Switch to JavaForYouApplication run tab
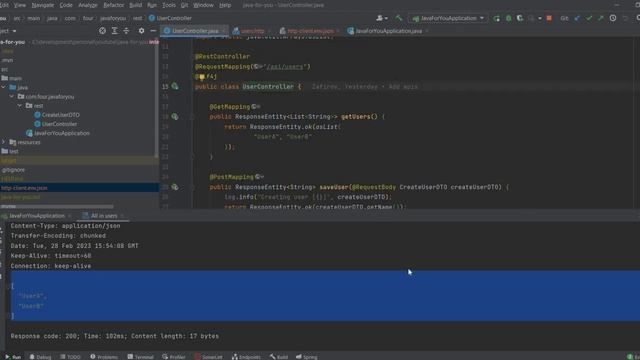The image size is (640, 360). 37,216
